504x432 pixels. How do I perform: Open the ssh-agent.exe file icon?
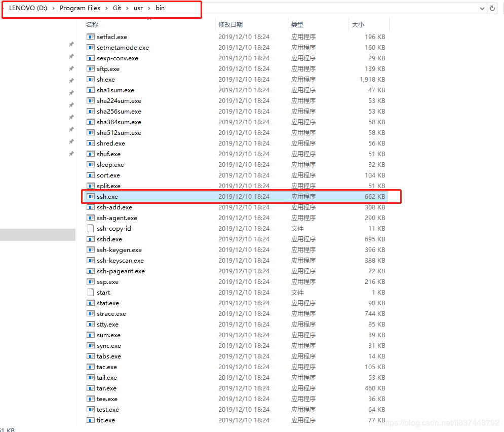click(91, 218)
